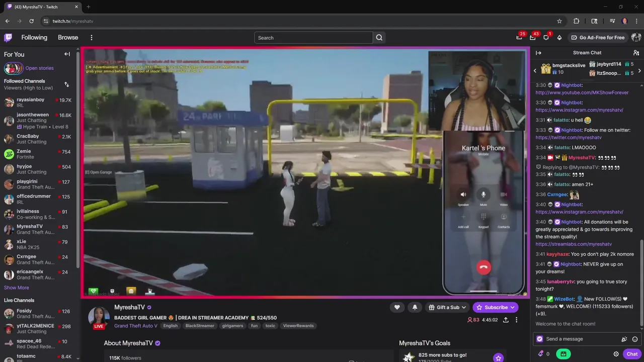Open Grand Theft Auto V category link
Screen dimensions: 644x362
click(x=136, y=326)
